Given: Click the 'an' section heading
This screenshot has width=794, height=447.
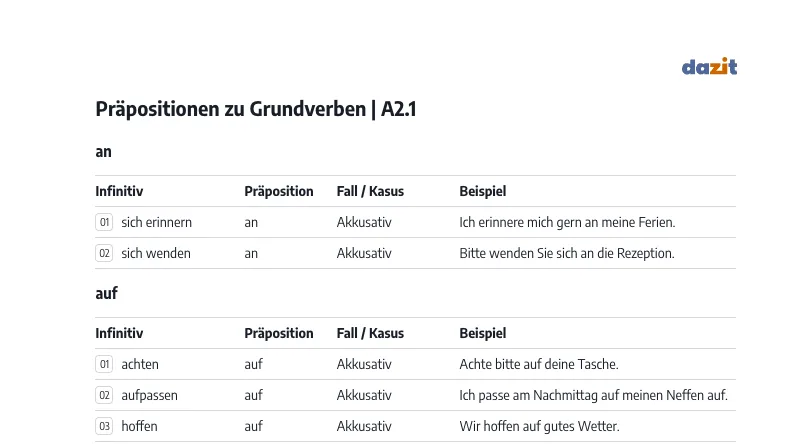Looking at the screenshot, I should tap(103, 151).
